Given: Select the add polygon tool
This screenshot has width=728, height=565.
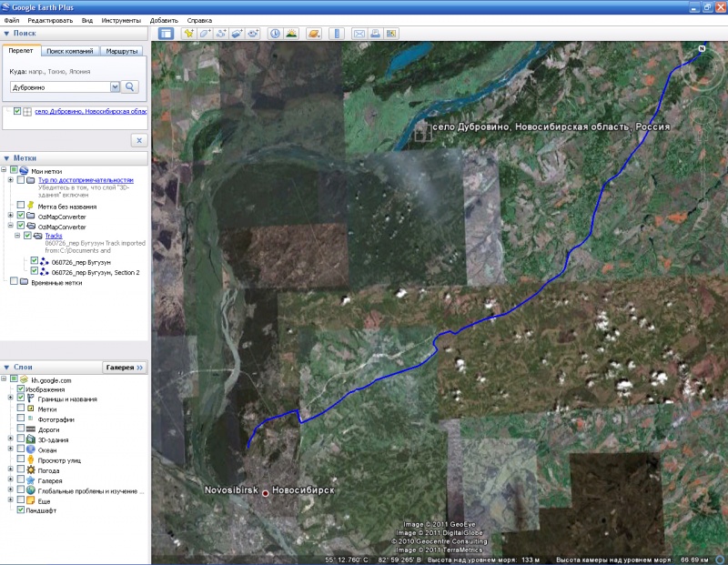Looking at the screenshot, I should pyautogui.click(x=205, y=34).
